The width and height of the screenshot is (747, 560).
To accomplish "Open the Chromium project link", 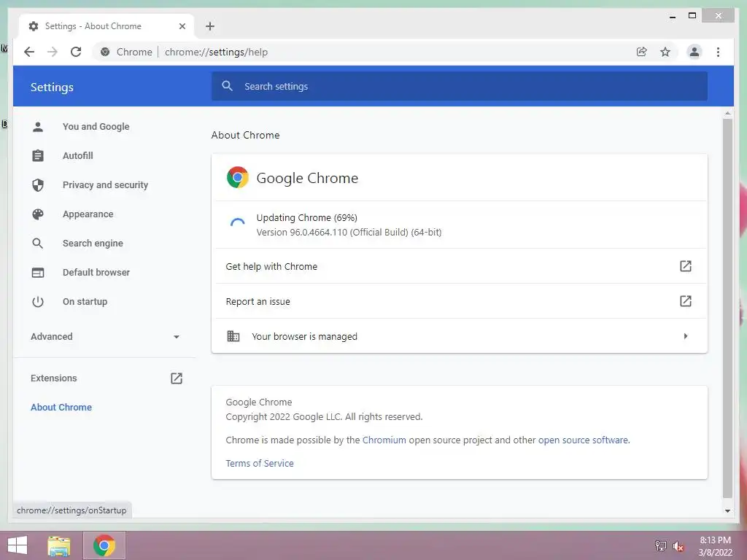I will (x=384, y=440).
